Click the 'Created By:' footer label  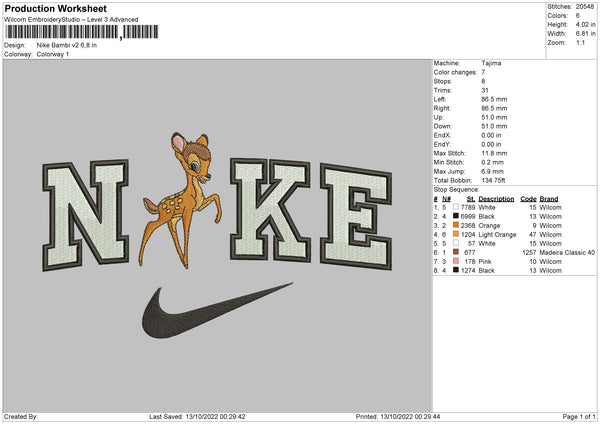21,416
